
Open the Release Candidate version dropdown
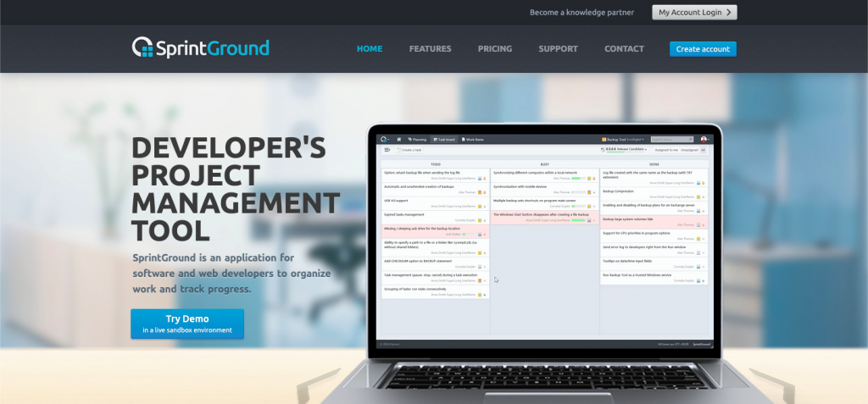coord(624,149)
